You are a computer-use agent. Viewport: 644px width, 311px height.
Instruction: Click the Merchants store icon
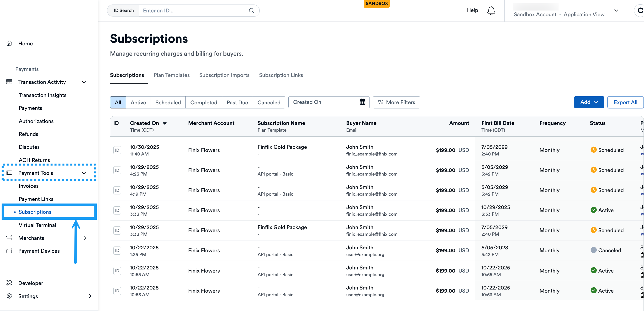[9, 238]
